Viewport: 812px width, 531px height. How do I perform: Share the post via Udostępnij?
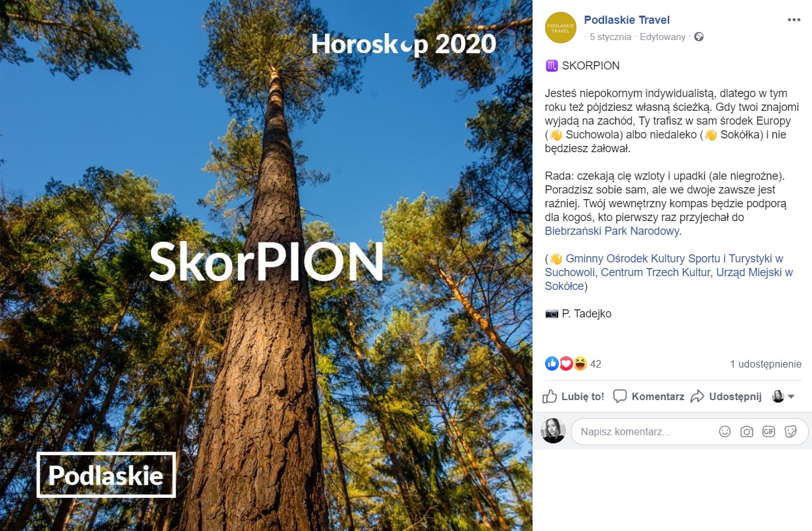[x=726, y=396]
